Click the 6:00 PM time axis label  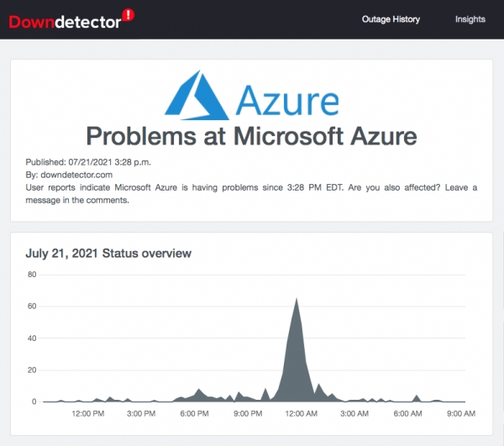coord(194,414)
